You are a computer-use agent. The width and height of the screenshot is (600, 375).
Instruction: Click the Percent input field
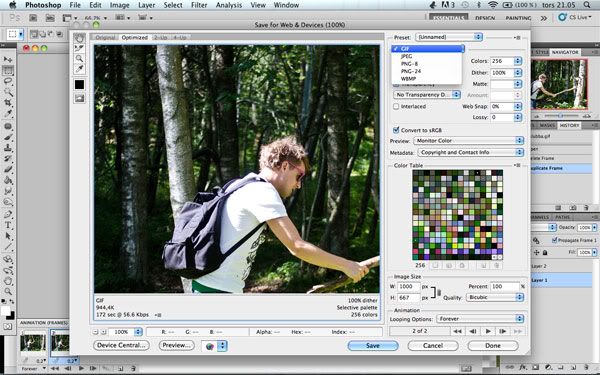[x=505, y=286]
